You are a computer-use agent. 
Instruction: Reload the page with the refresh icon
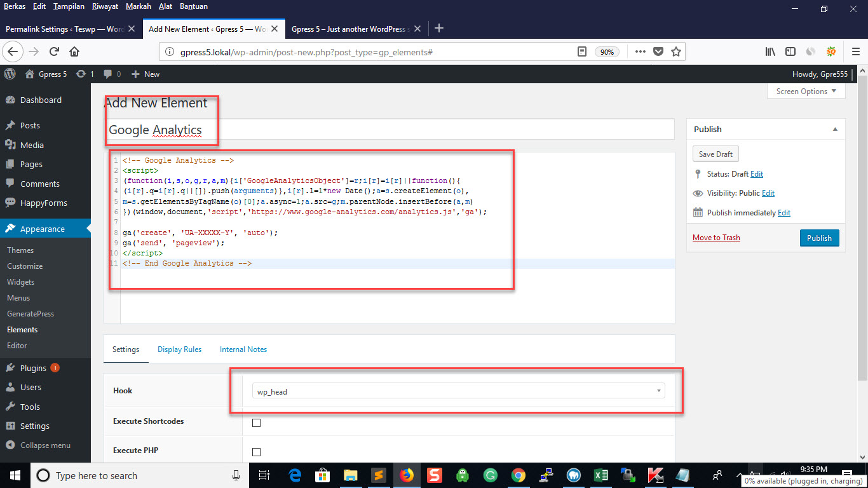(x=54, y=52)
